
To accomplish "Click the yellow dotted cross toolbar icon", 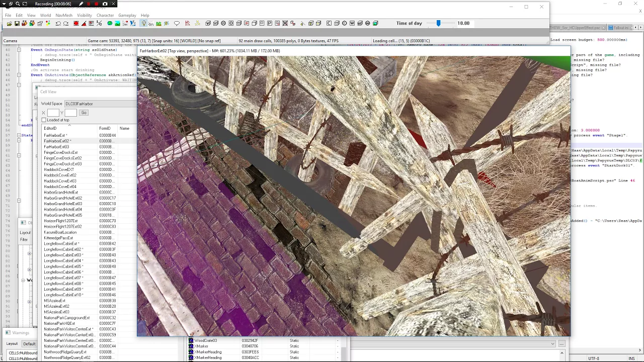I will click(x=196, y=23).
